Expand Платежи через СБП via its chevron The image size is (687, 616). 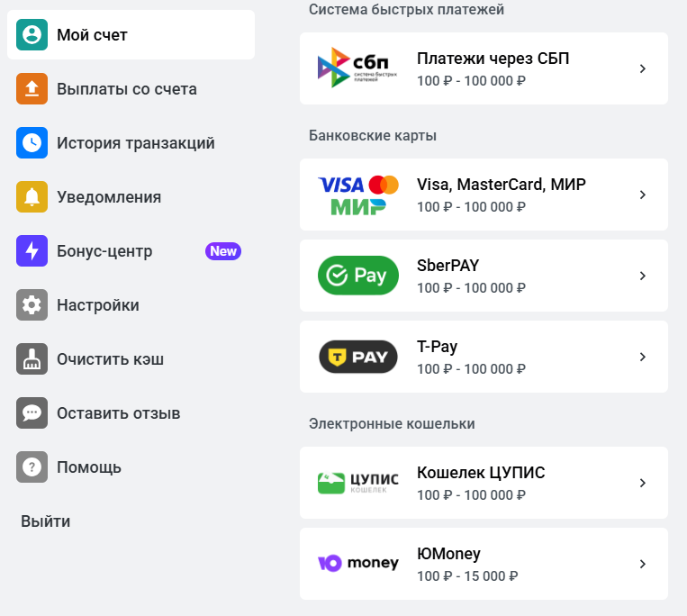coord(643,68)
